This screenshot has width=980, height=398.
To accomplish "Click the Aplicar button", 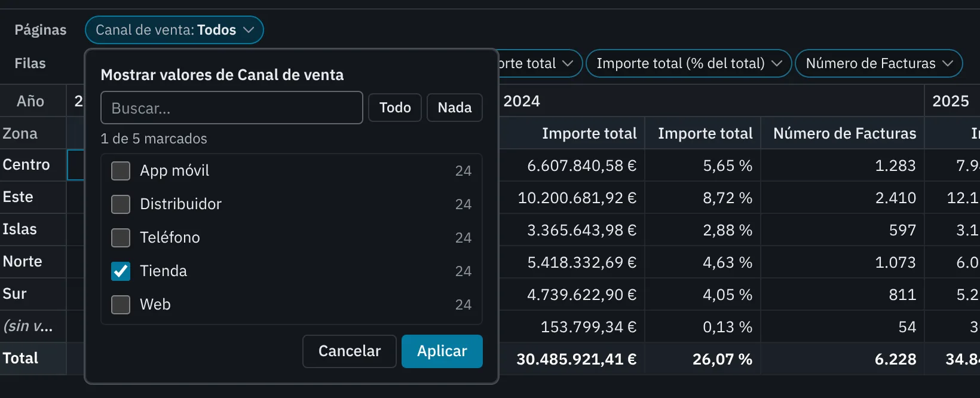I will click(442, 351).
